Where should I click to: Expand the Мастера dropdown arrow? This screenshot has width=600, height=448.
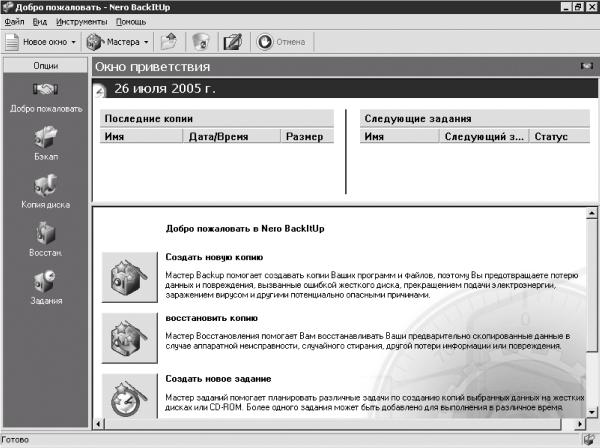[x=146, y=42]
